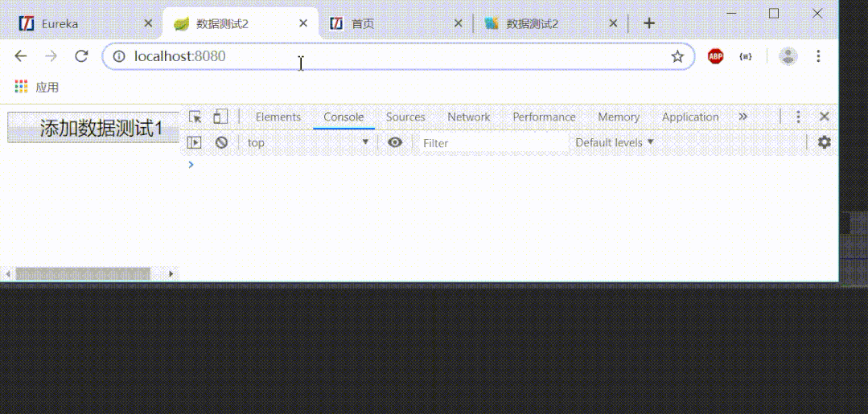Viewport: 868px width, 414px height.
Task: Maximize the Chrome window
Action: (774, 14)
